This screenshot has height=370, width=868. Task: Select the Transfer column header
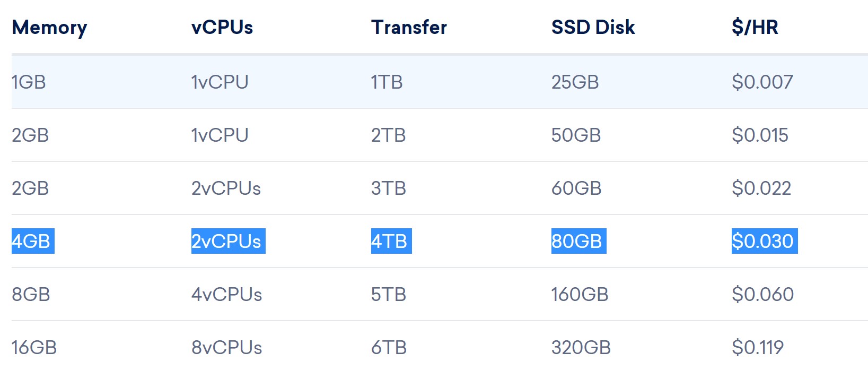click(409, 27)
